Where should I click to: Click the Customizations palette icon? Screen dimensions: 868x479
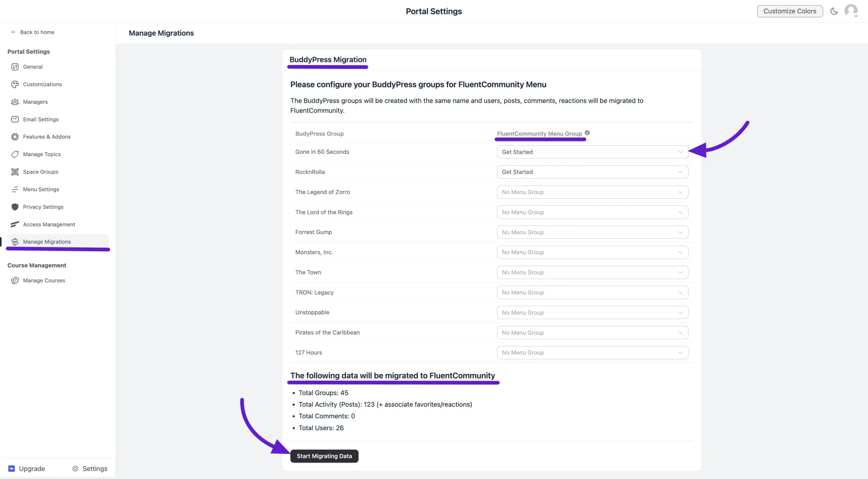(15, 84)
